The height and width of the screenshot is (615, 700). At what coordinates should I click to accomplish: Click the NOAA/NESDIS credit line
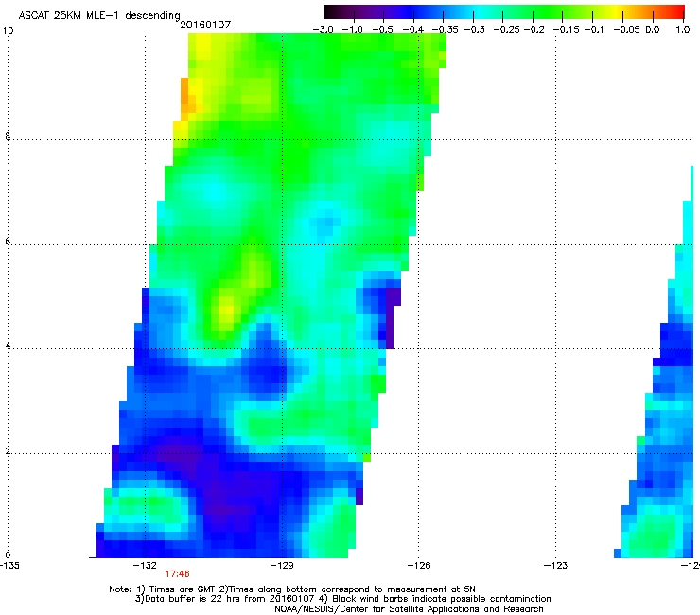click(409, 609)
